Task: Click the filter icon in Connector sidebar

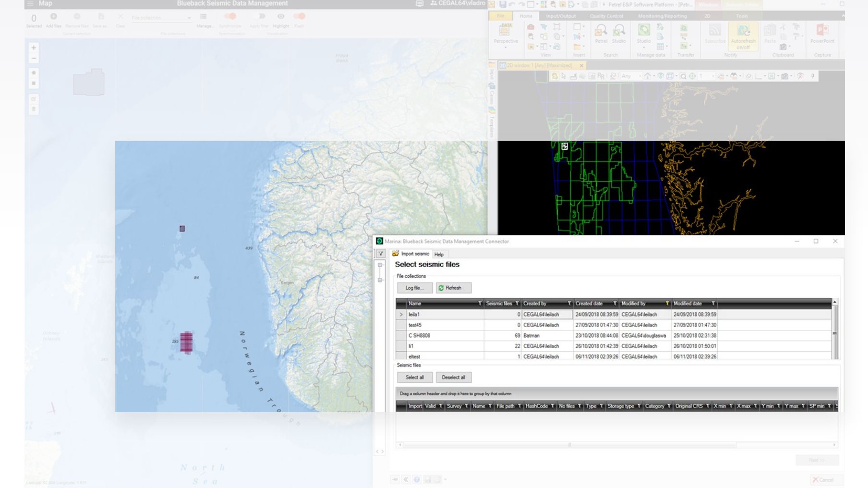Action: tap(380, 254)
